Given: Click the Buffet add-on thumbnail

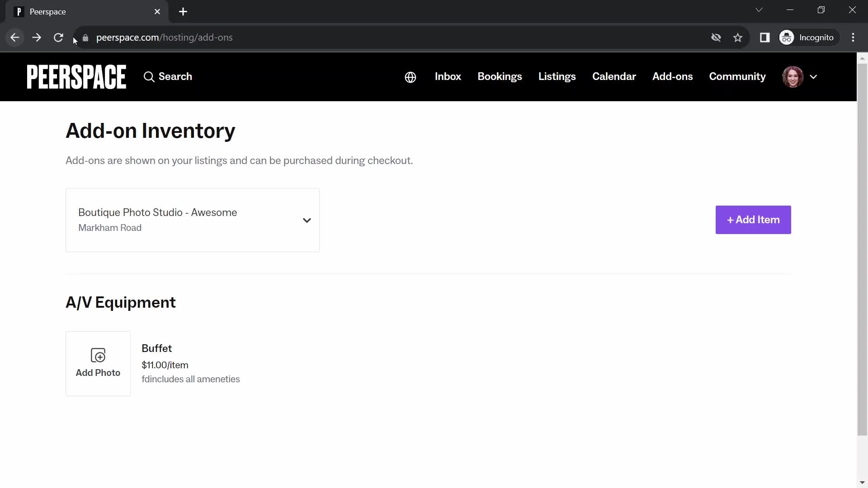Looking at the screenshot, I should (x=98, y=363).
